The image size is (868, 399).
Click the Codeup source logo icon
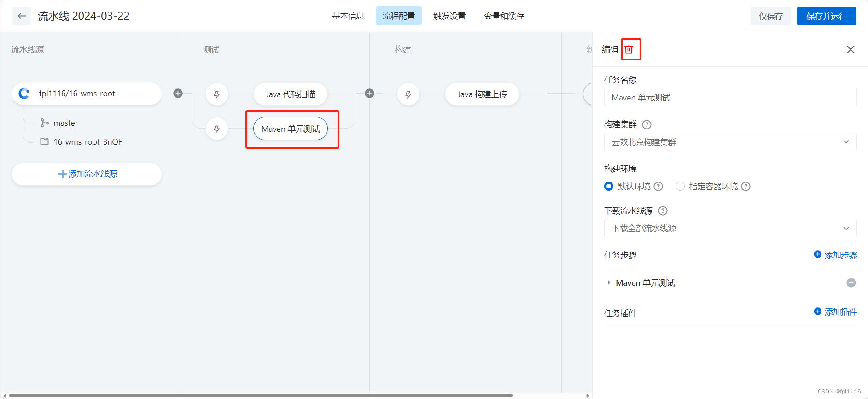[x=24, y=94]
